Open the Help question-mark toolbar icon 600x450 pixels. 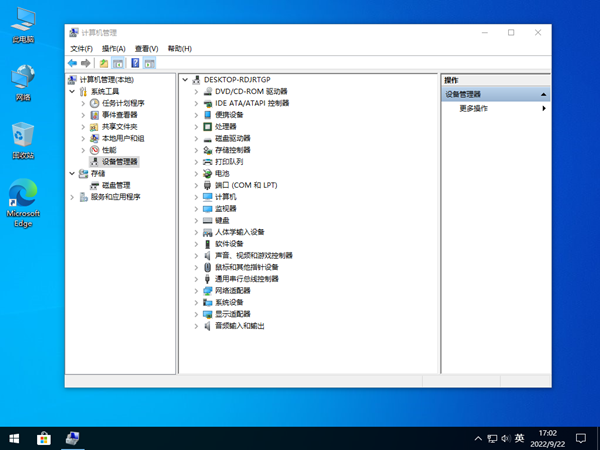tap(135, 63)
